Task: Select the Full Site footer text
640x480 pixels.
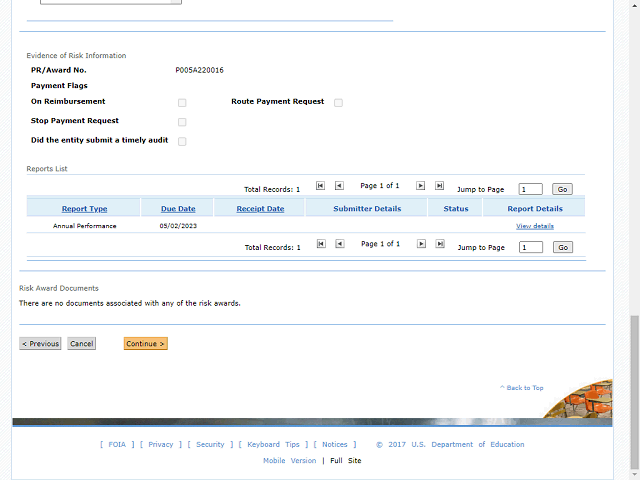Action: (346, 460)
